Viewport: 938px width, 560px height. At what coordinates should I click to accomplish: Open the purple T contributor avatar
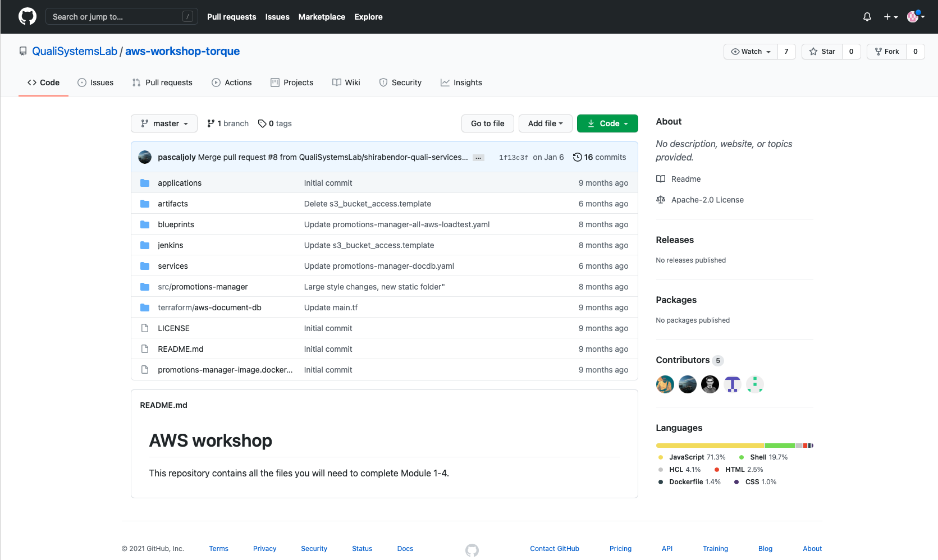[733, 384]
